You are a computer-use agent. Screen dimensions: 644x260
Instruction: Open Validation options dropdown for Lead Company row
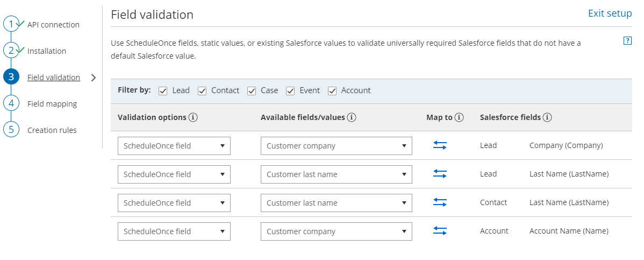click(174, 146)
